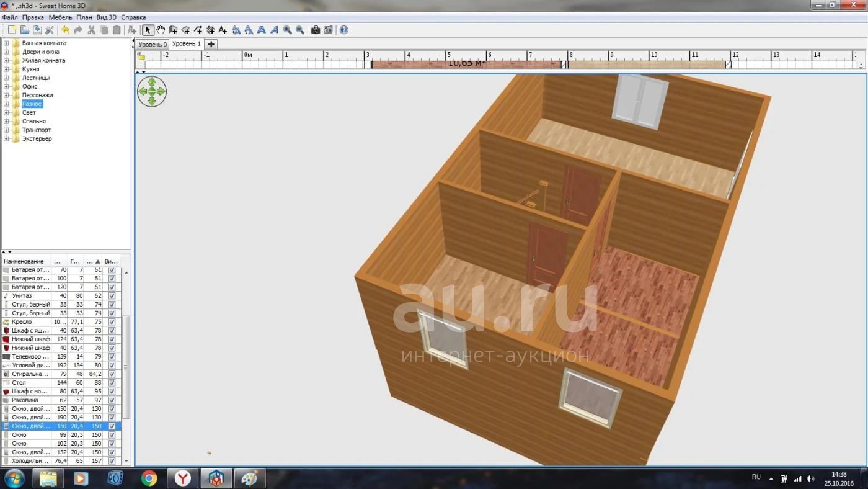This screenshot has width=868, height=489.
Task: Click the Copy icon in the toolbar
Action: coord(104,30)
